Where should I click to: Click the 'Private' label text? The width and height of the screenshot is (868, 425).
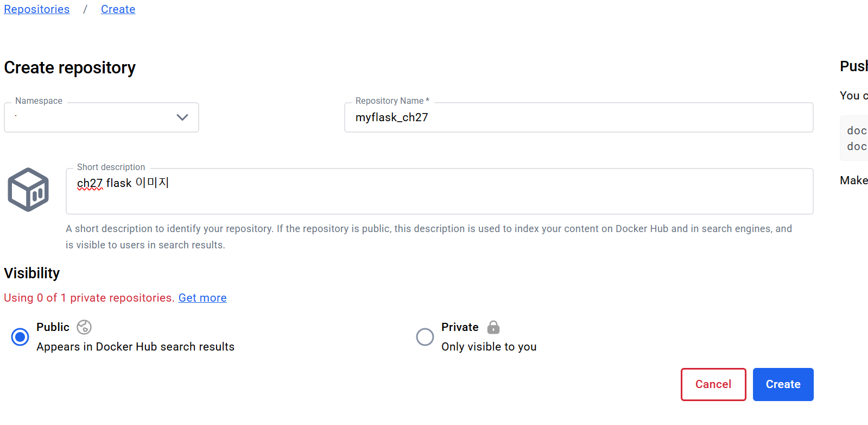tap(460, 327)
